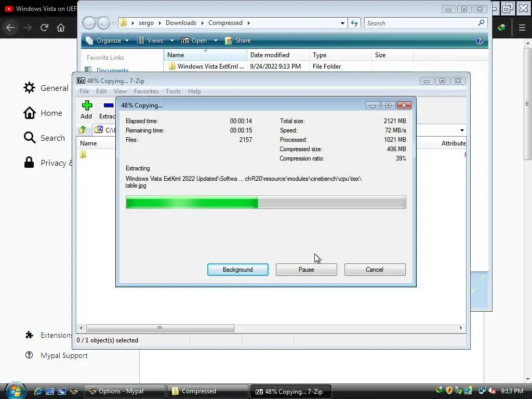The width and height of the screenshot is (532, 399).
Task: Sort by Type column in Explorer
Action: coord(341,55)
